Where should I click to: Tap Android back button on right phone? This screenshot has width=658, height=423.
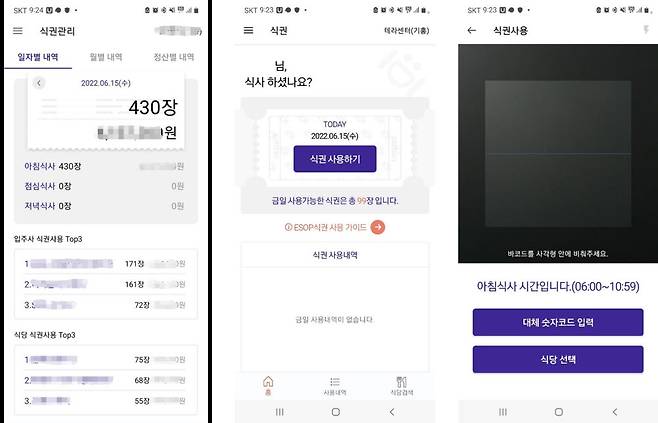click(615, 412)
